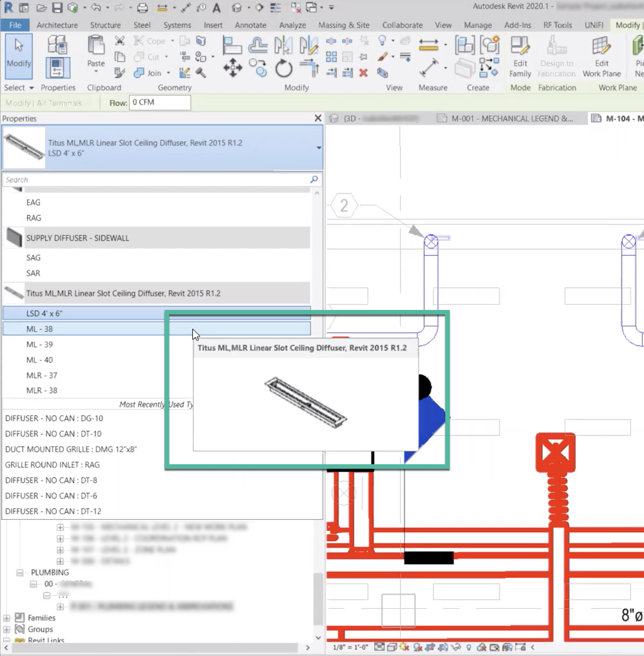This screenshot has width=644, height=656.
Task: Select ML - 38 family type
Action: tap(39, 329)
